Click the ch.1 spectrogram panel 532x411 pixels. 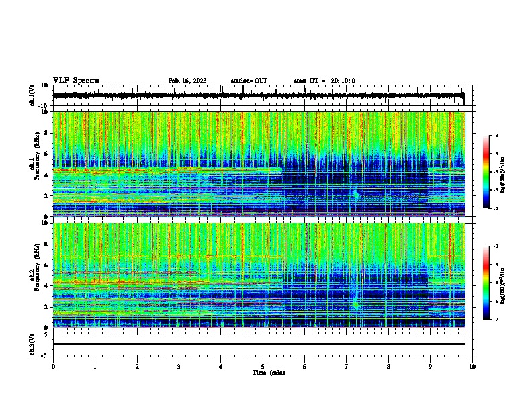pos(259,164)
